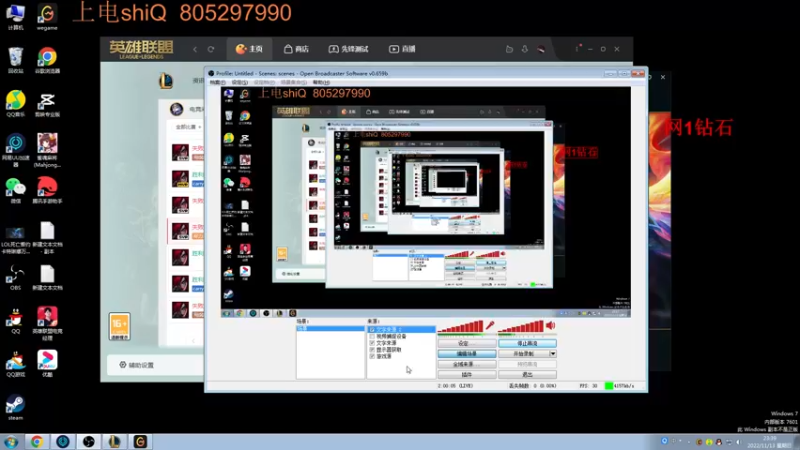800x450 pixels.
Task: Open the 计算机 desktop icon
Action: 16,17
